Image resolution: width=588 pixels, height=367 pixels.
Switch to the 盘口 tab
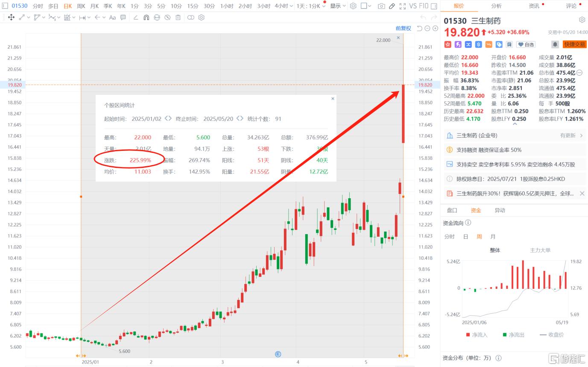coord(452,210)
